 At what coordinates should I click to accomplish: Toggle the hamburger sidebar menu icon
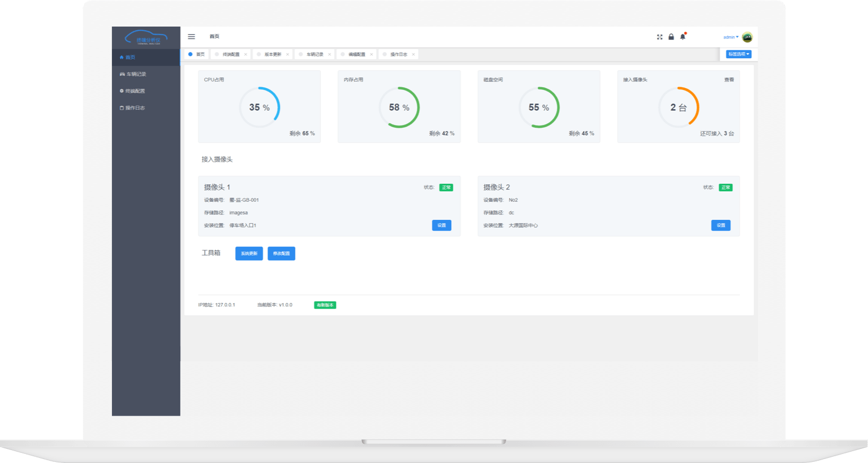click(x=191, y=37)
